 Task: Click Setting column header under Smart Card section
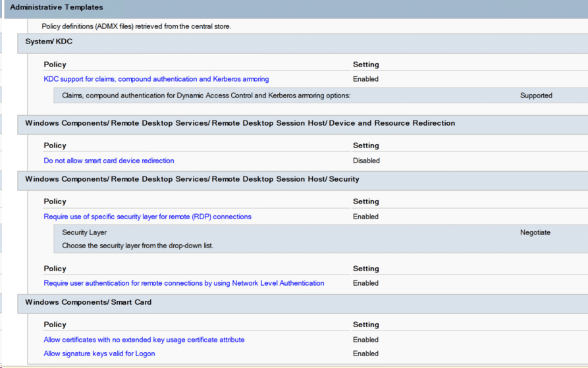pyautogui.click(x=365, y=325)
